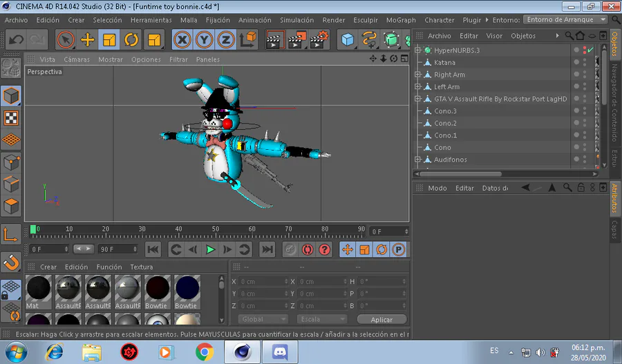The image size is (622, 364).
Task: Activate the Rotate tool in top toolbar
Action: click(131, 39)
